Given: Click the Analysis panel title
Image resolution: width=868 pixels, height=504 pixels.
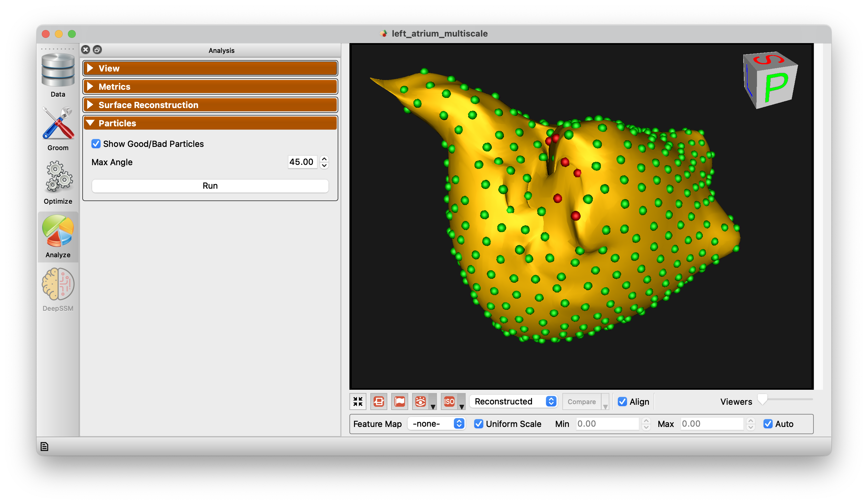Looking at the screenshot, I should (221, 50).
